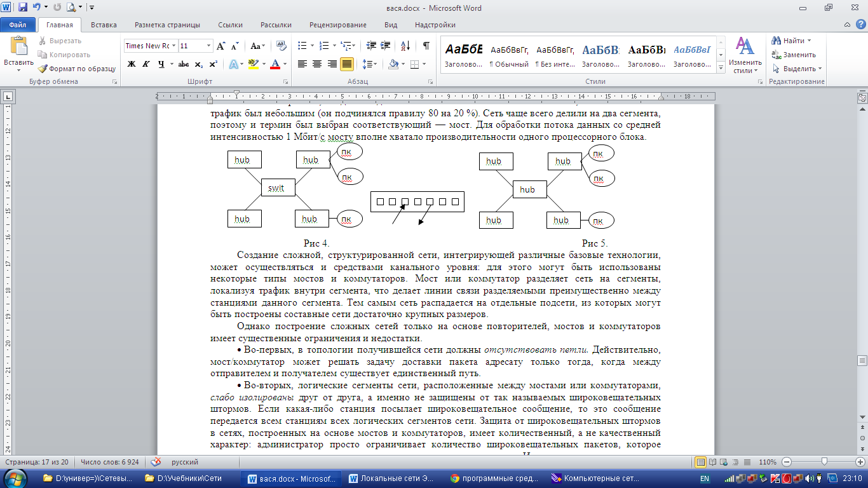Open the Файл tab
Image resolution: width=868 pixels, height=488 pixels.
(x=18, y=25)
